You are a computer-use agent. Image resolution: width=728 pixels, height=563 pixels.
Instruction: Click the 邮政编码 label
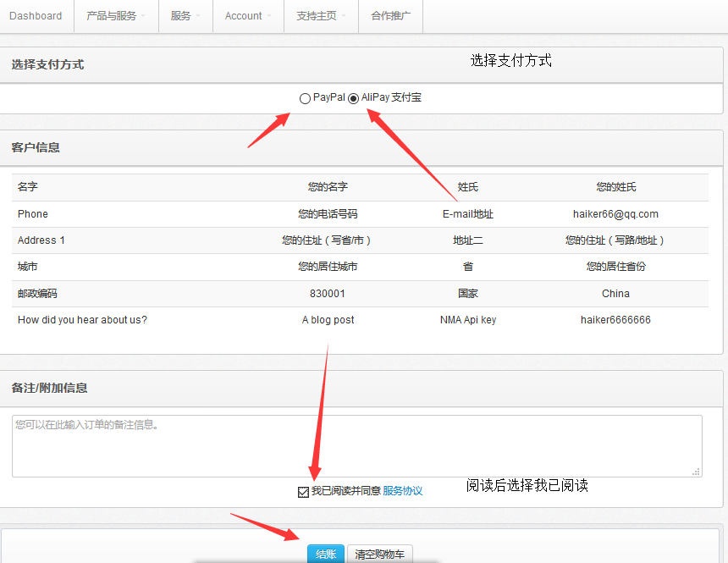[37, 294]
